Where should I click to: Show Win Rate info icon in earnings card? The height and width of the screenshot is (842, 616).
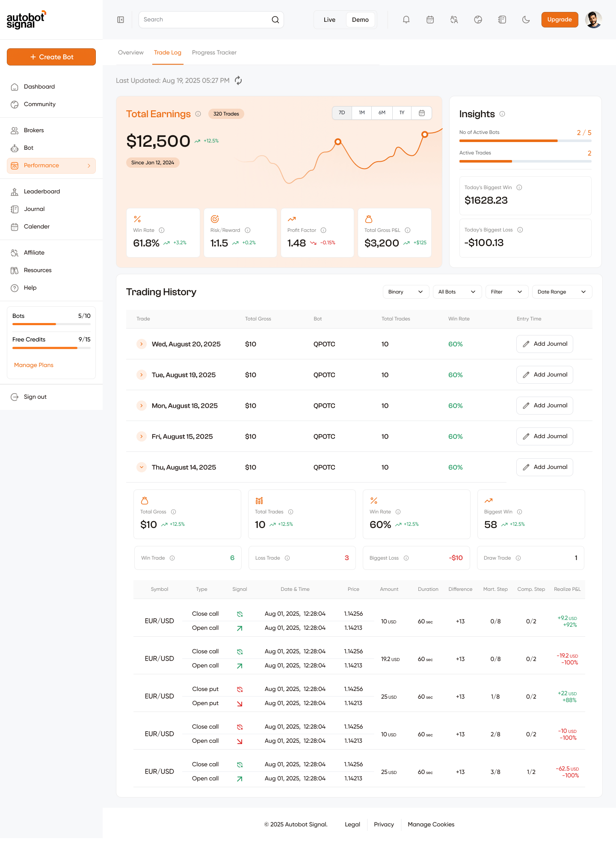(x=162, y=230)
